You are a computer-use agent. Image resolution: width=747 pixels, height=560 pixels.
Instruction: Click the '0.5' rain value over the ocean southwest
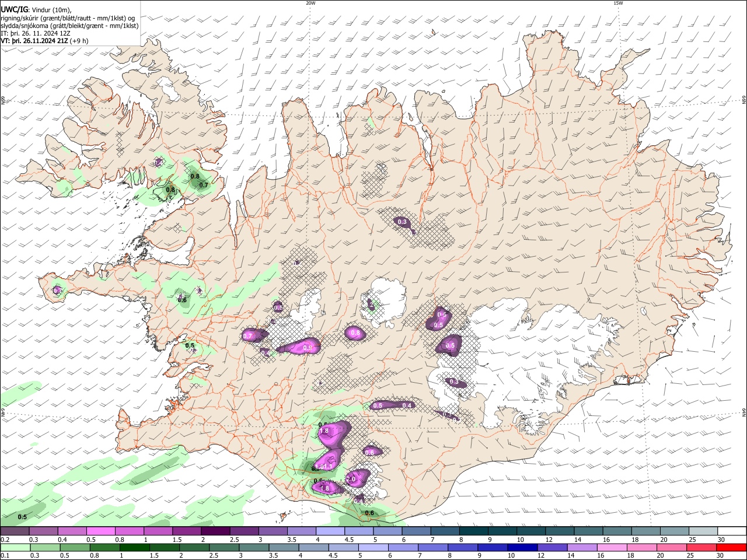(22, 517)
